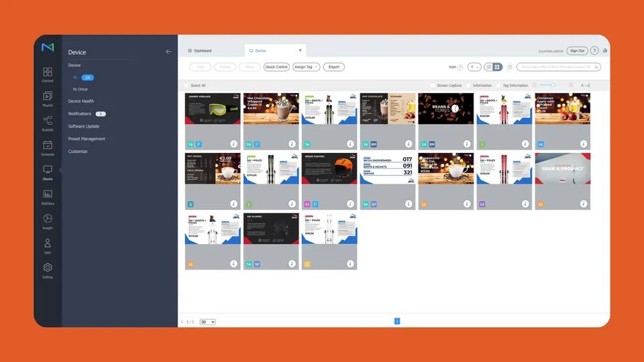Click the round settings icon beside view toggles
The height and width of the screenshot is (362, 644).
tap(510, 67)
